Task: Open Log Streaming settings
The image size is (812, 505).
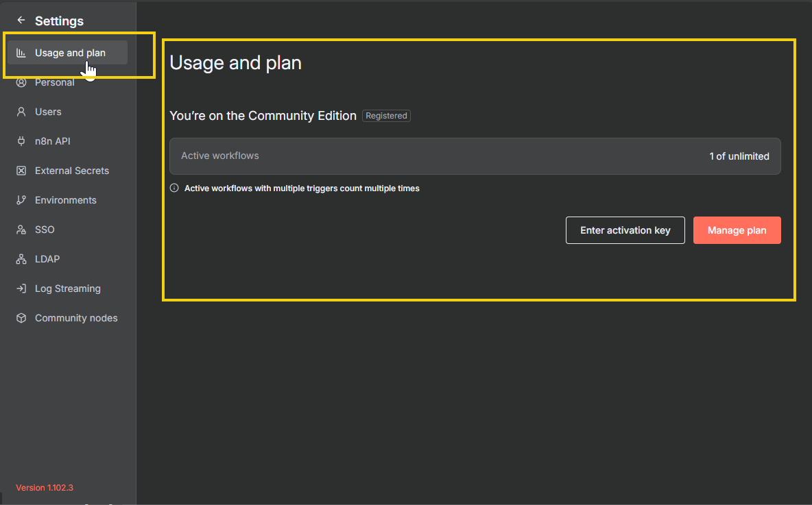Action: (67, 288)
